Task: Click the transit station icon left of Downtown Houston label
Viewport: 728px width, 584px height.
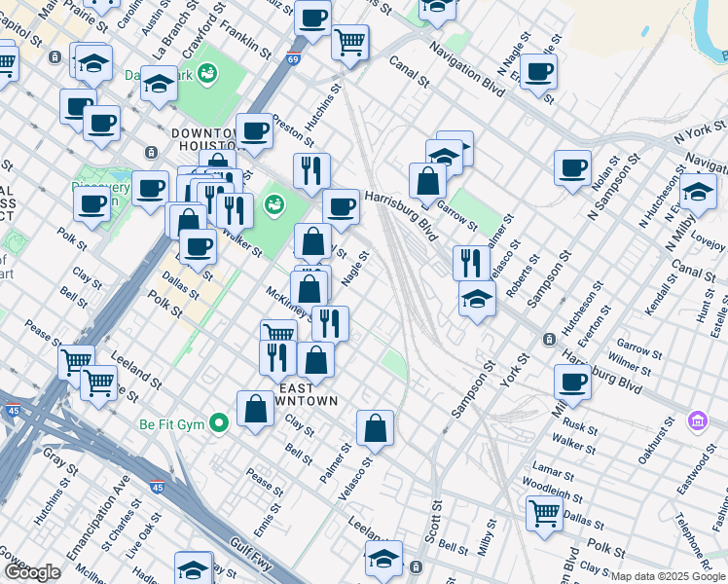Action: (x=151, y=152)
